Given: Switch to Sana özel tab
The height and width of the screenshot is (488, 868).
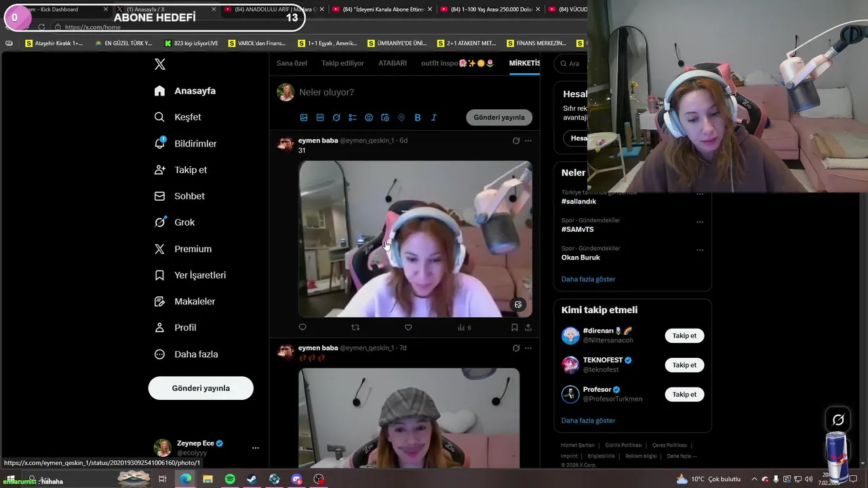Looking at the screenshot, I should [292, 63].
